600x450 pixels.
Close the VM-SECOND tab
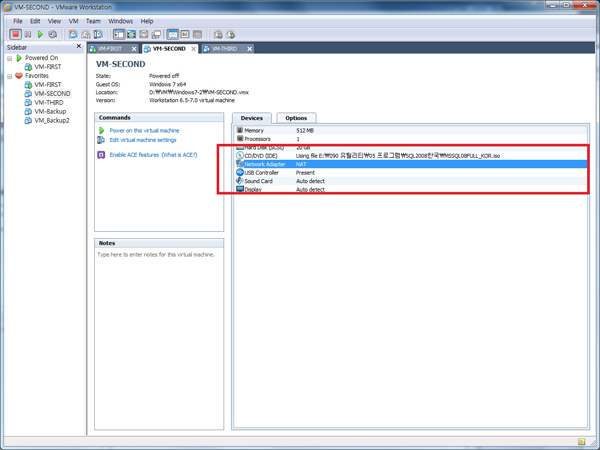(194, 49)
